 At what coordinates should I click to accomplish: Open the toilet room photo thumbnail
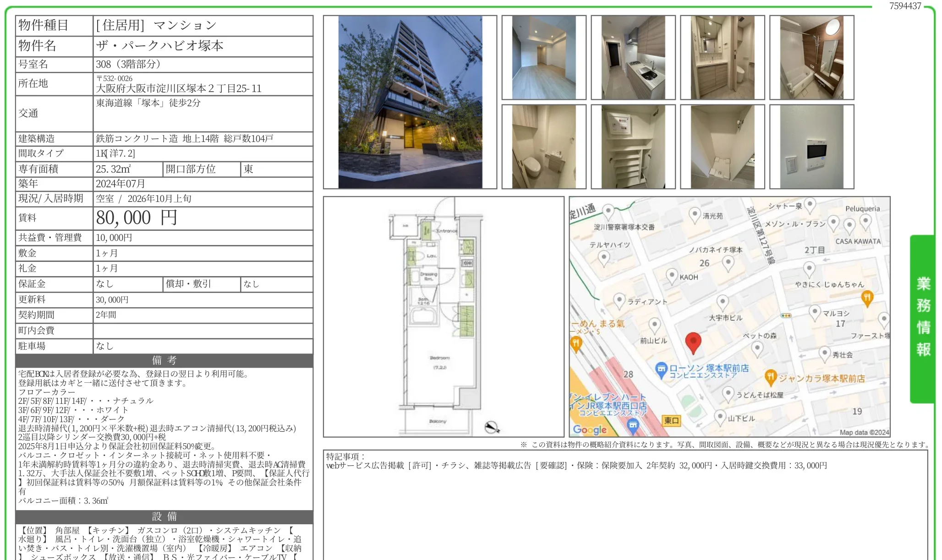[544, 147]
